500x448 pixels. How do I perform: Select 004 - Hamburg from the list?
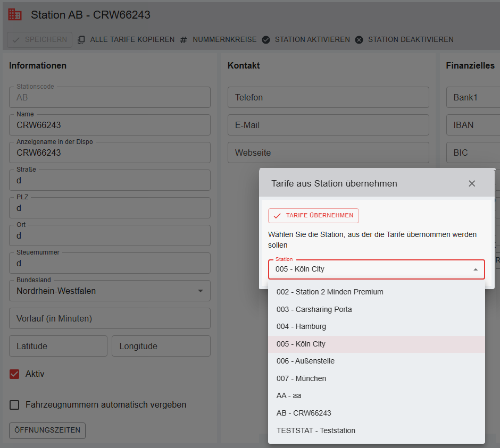point(301,326)
